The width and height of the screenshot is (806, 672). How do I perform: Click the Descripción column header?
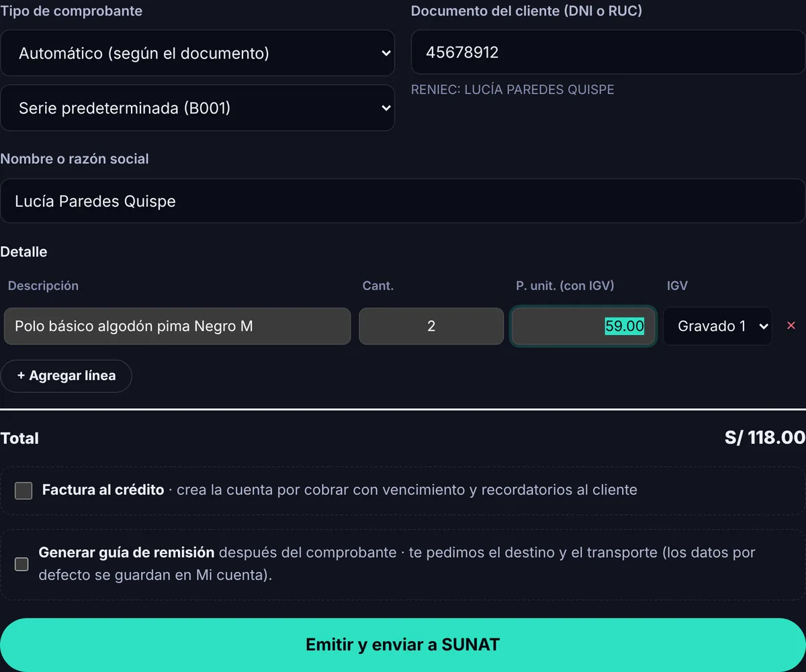(43, 285)
